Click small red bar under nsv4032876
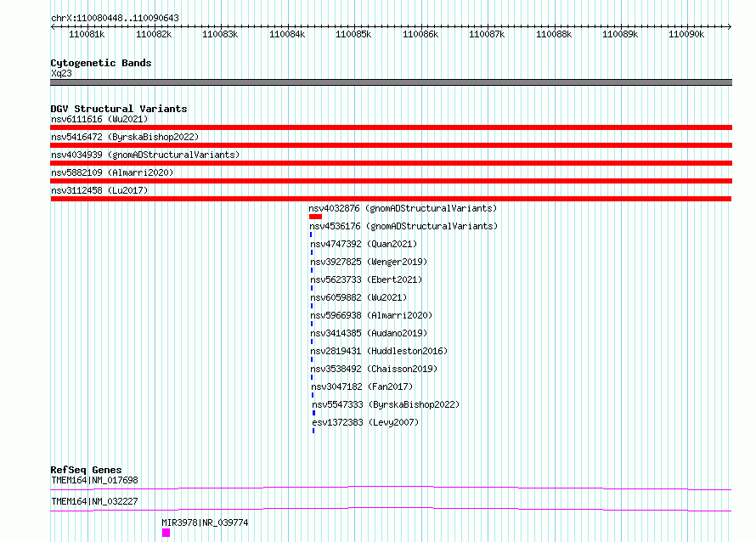Viewport: 756px width, 542px height. click(315, 217)
